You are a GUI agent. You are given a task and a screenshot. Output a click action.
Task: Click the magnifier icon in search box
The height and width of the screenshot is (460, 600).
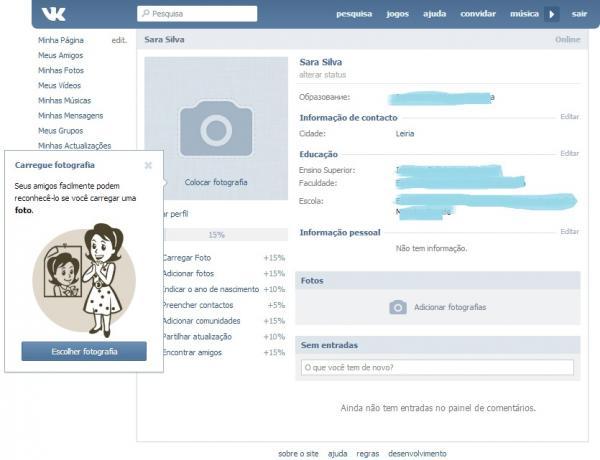[x=146, y=14]
